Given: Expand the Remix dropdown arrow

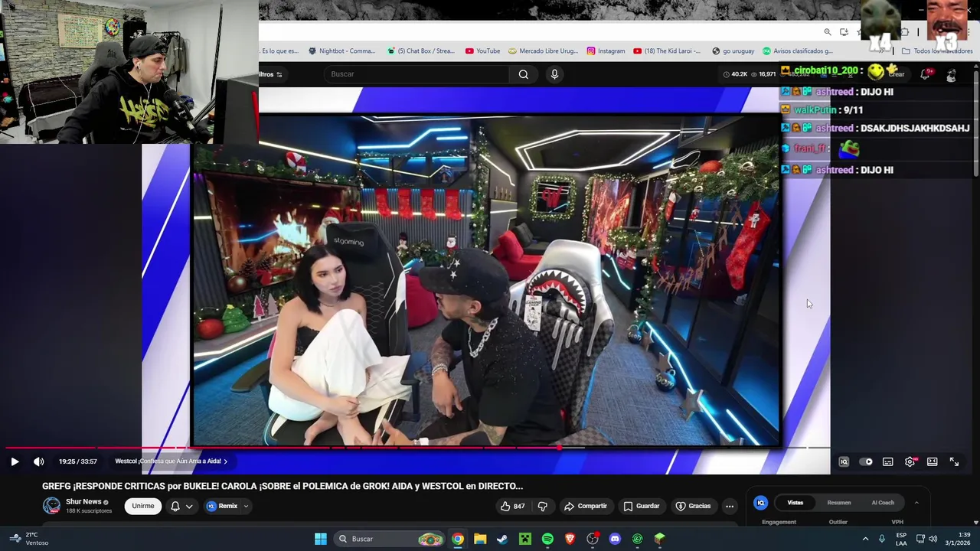Looking at the screenshot, I should (246, 506).
